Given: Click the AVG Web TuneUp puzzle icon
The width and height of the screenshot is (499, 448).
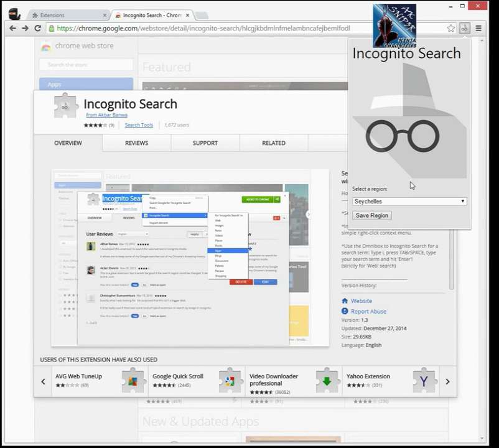Looking at the screenshot, I should click(x=133, y=381).
